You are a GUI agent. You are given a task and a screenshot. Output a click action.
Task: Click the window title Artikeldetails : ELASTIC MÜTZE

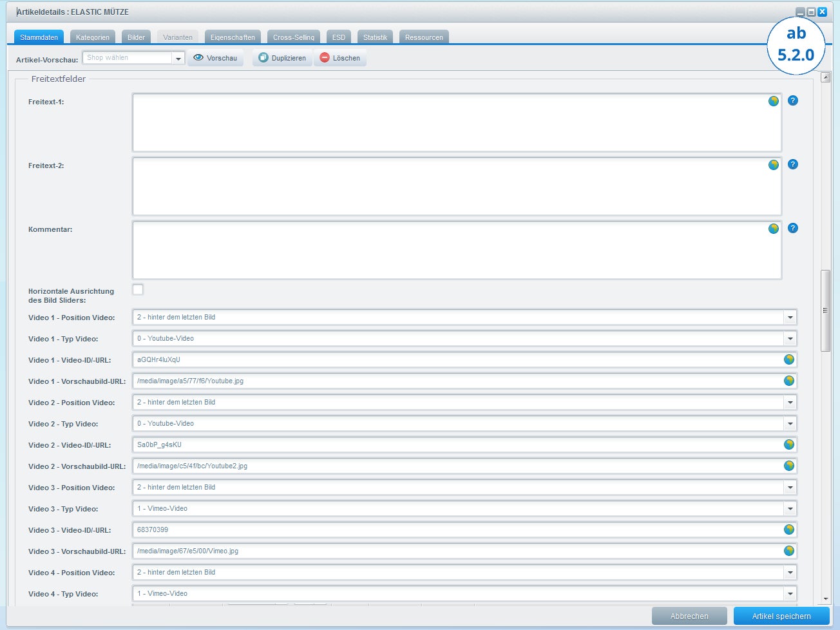tap(73, 12)
